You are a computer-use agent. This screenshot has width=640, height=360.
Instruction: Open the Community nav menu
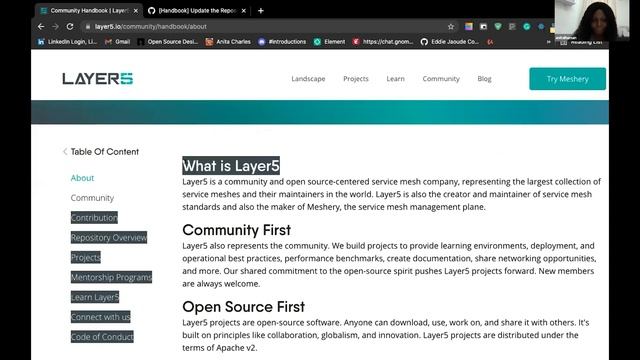(441, 79)
